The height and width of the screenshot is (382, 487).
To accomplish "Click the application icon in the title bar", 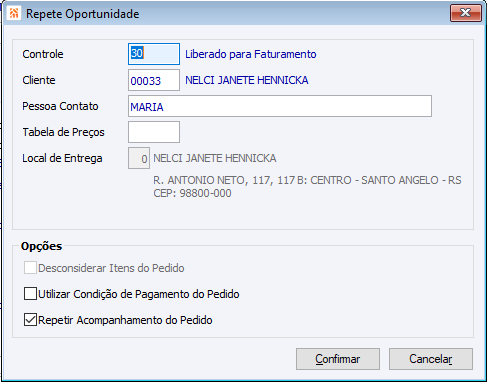I will point(14,13).
